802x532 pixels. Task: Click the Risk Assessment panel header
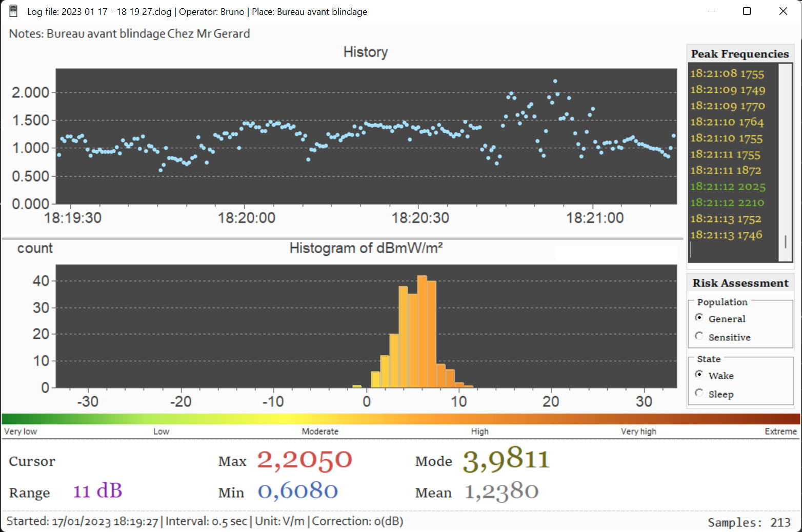click(x=740, y=283)
